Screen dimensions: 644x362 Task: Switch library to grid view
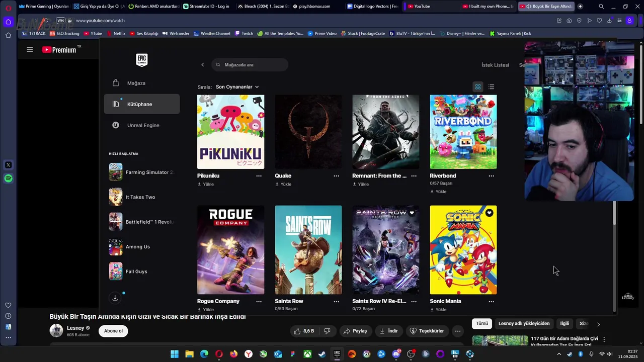(x=478, y=87)
